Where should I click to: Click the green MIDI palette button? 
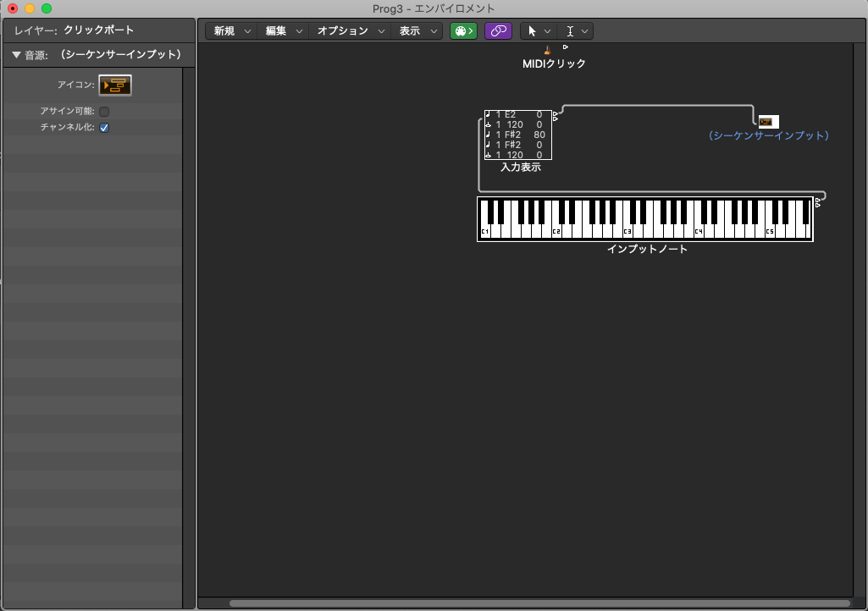click(462, 30)
